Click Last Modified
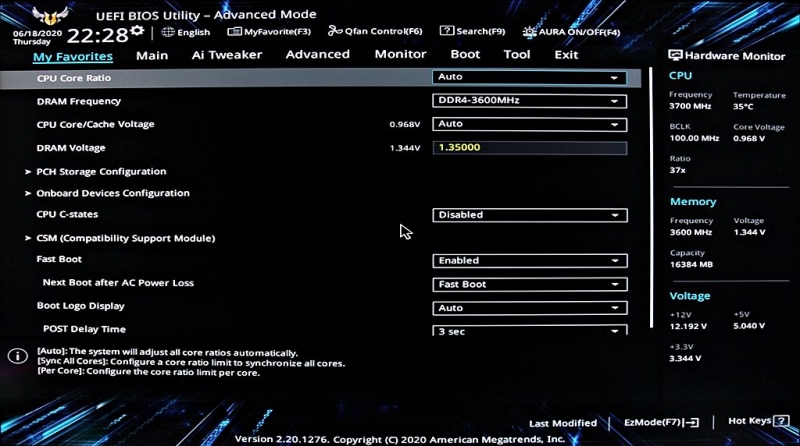The image size is (800, 446). 563,423
